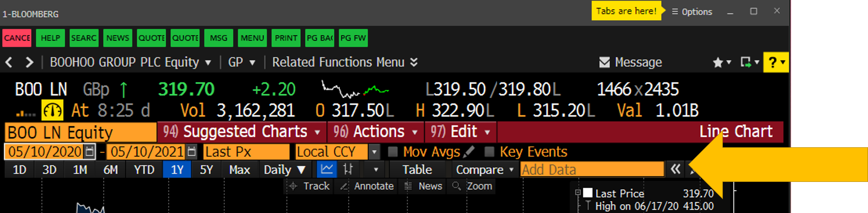Click the orange signal bars icon
Screen dimensions: 868x213
point(26,114)
